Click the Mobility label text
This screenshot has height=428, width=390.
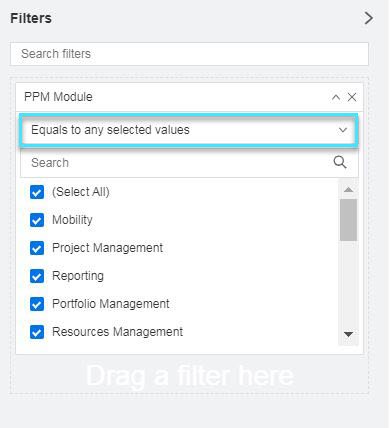[x=72, y=220]
